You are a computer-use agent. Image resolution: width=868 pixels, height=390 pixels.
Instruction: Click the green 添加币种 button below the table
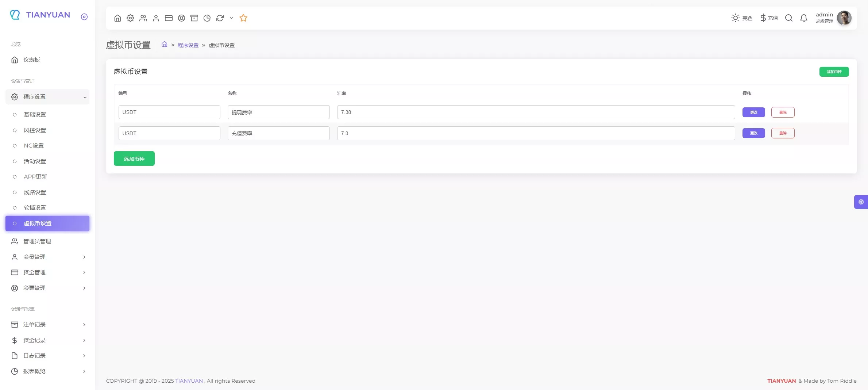pyautogui.click(x=134, y=158)
